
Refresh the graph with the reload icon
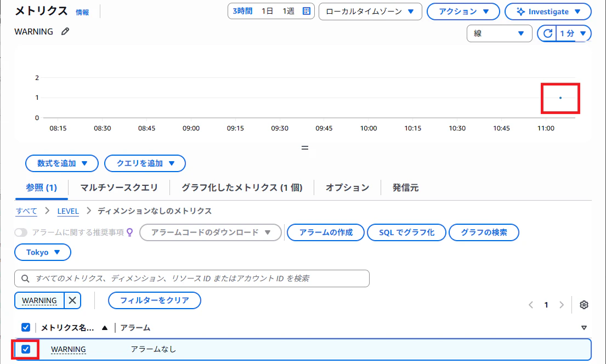[x=547, y=33]
